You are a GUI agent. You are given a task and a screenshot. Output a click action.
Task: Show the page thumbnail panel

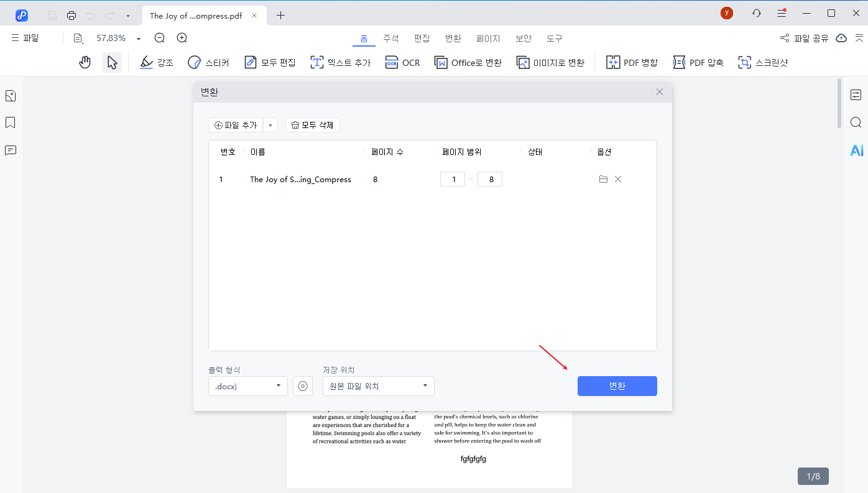(10, 95)
